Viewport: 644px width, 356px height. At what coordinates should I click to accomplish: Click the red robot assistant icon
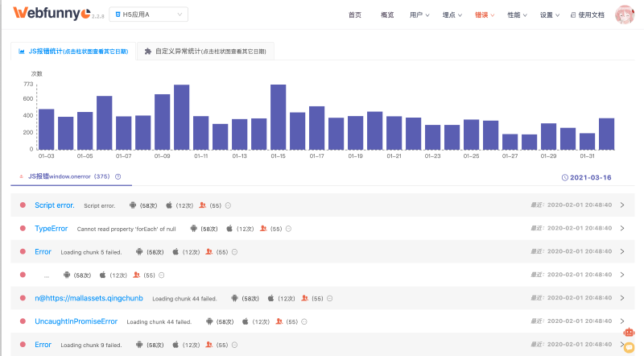click(x=628, y=333)
